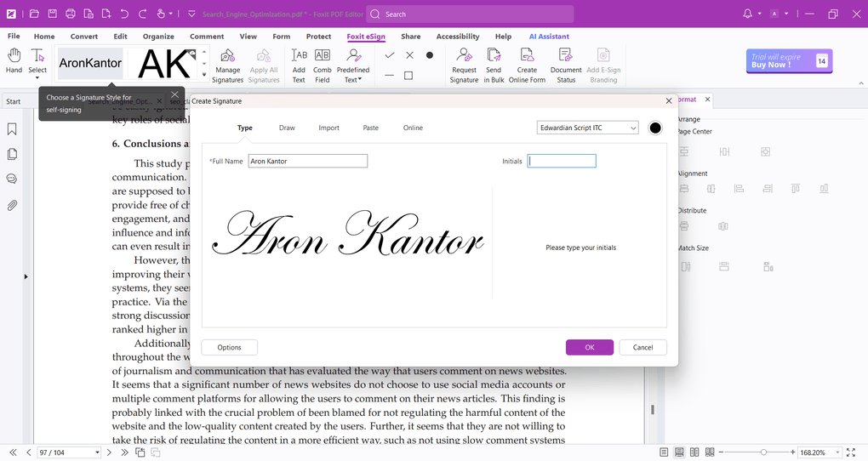
Task: Click the Initials input field
Action: [562, 161]
